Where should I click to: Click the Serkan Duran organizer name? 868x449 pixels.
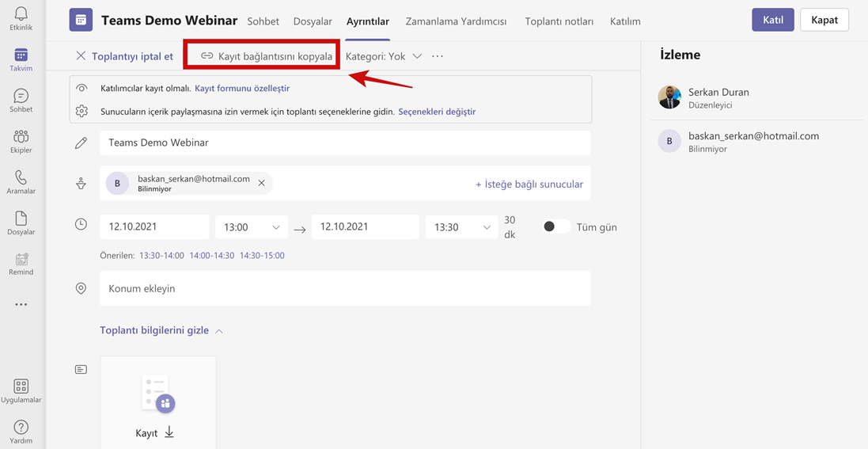[718, 92]
